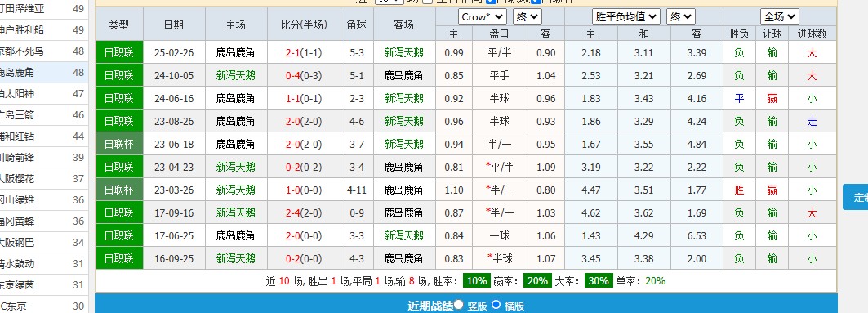Click the date 17-06-25 cell

[174, 235]
